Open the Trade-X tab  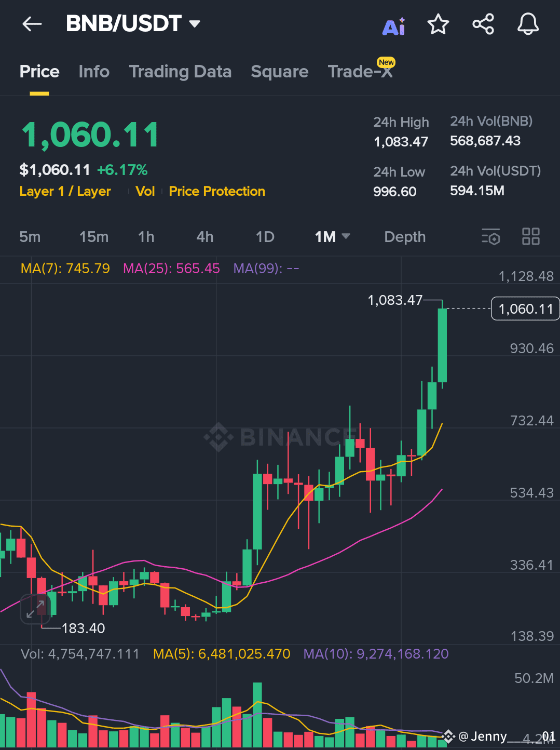tap(360, 72)
